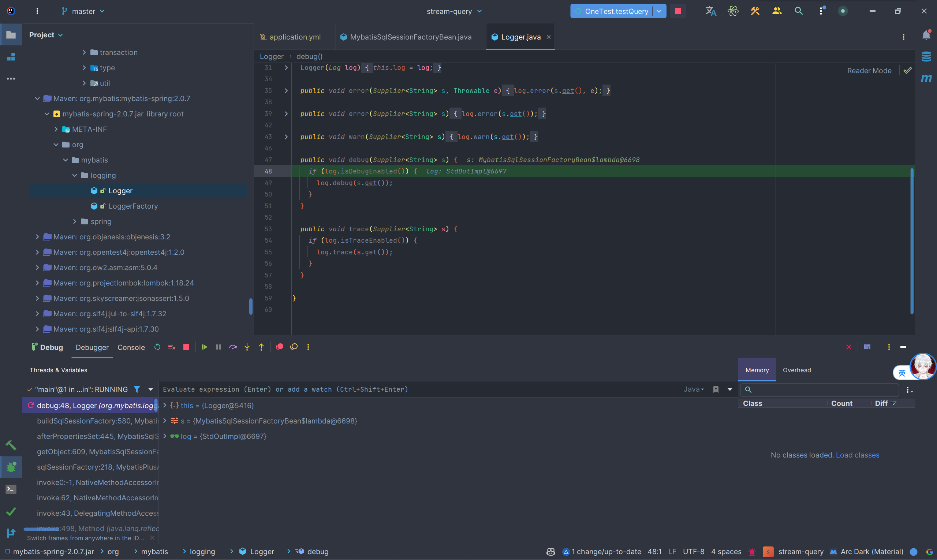Image resolution: width=937 pixels, height=560 pixels.
Task: Open Terminal tool window icon
Action: 11,489
